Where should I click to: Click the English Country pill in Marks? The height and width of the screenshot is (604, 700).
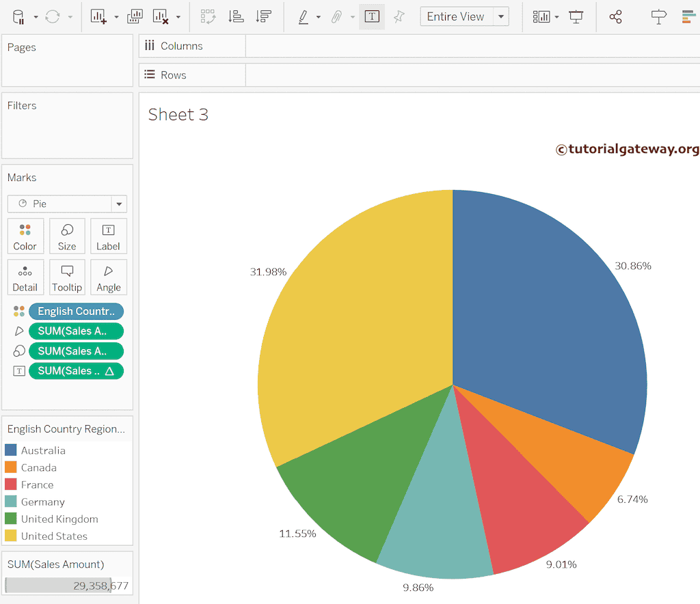click(x=76, y=312)
